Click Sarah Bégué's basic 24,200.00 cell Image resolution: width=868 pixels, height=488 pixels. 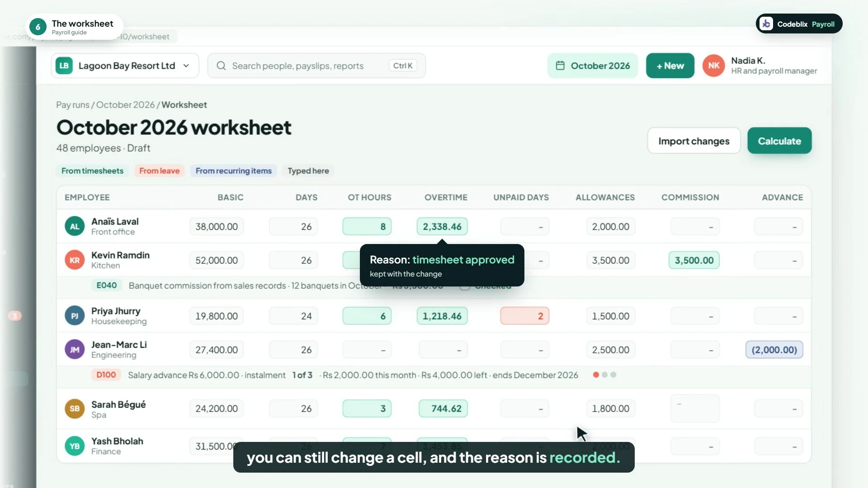tap(217, 408)
